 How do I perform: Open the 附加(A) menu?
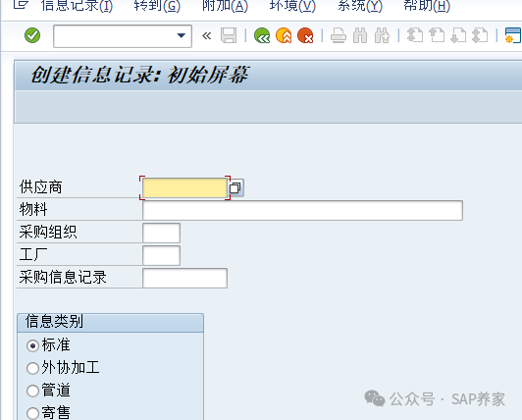pyautogui.click(x=225, y=6)
